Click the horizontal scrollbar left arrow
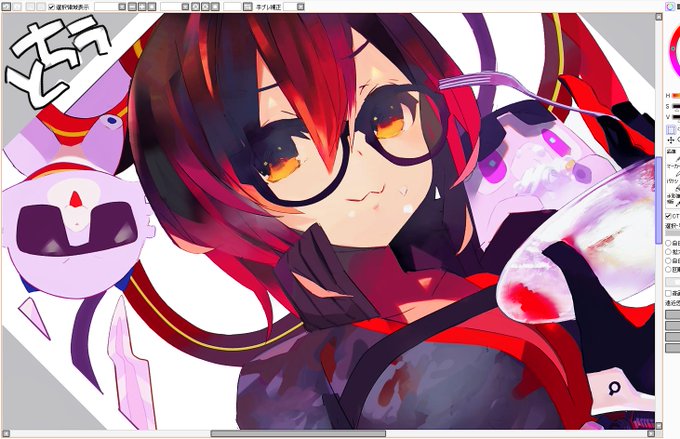Image resolution: width=680 pixels, height=439 pixels. click(6, 433)
